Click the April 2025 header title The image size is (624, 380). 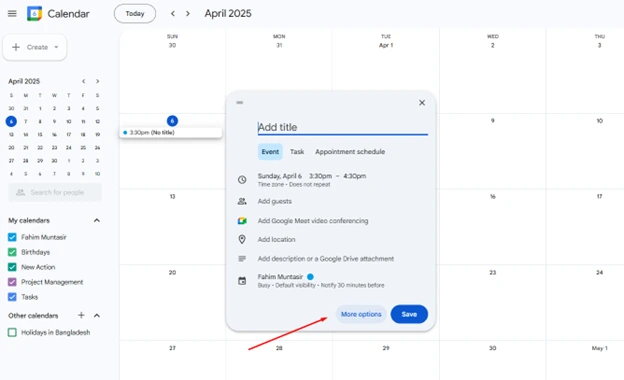[228, 14]
